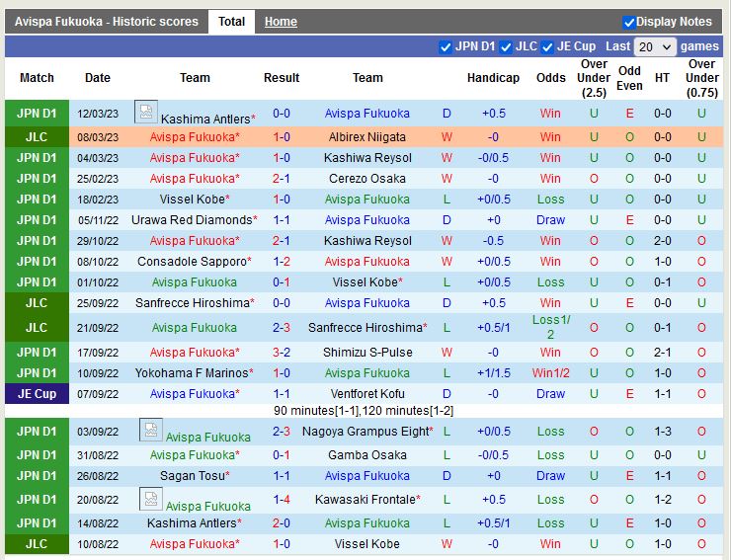Uncheck the JPN D1 league filter
731x560 pixels.
coord(446,47)
